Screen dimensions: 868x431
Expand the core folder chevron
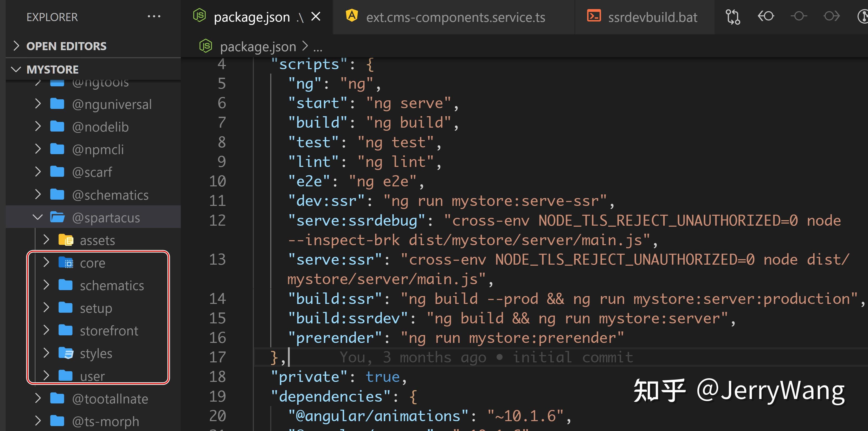click(47, 262)
